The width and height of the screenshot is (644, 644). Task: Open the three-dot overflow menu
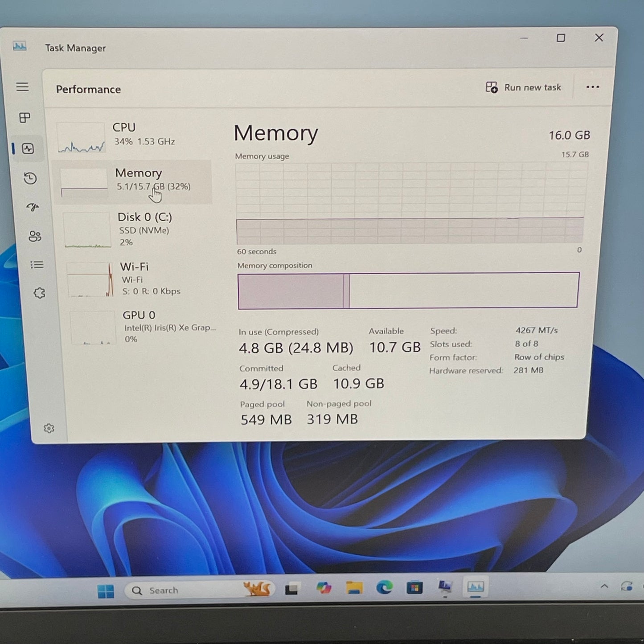(x=592, y=87)
